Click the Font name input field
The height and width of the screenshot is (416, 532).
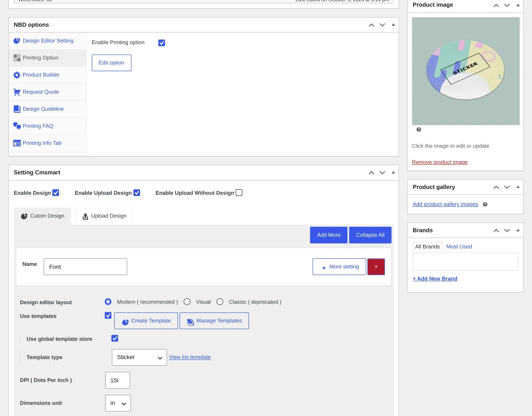pos(85,267)
